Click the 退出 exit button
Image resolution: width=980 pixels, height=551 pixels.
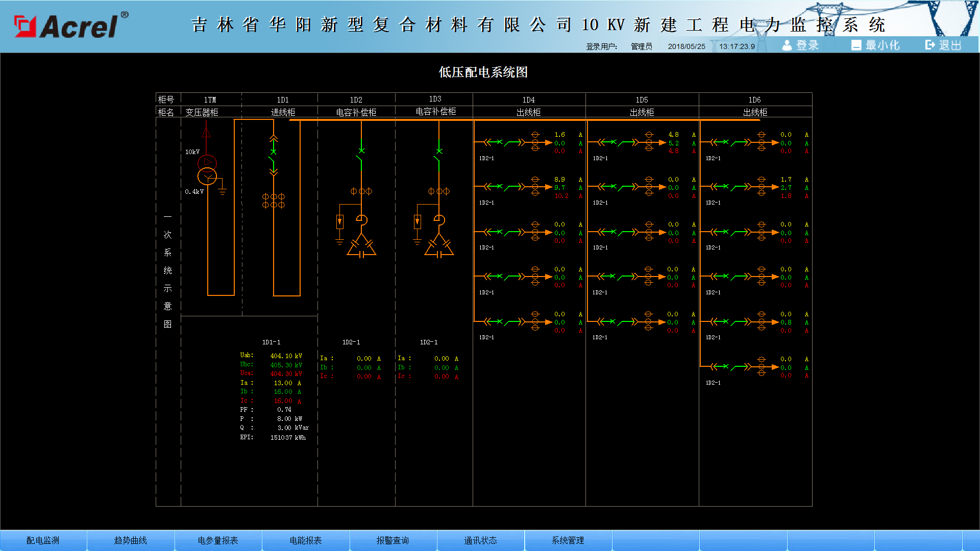click(x=944, y=45)
